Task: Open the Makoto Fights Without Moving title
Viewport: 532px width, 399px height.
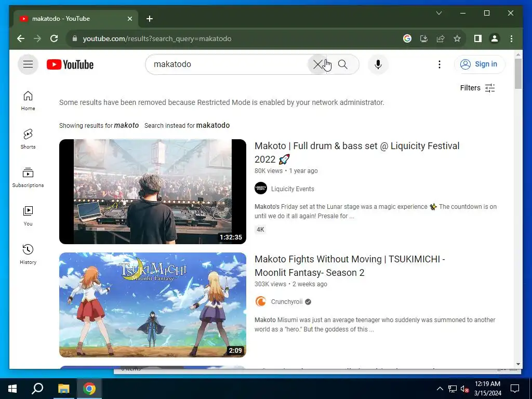Action: pos(350,265)
